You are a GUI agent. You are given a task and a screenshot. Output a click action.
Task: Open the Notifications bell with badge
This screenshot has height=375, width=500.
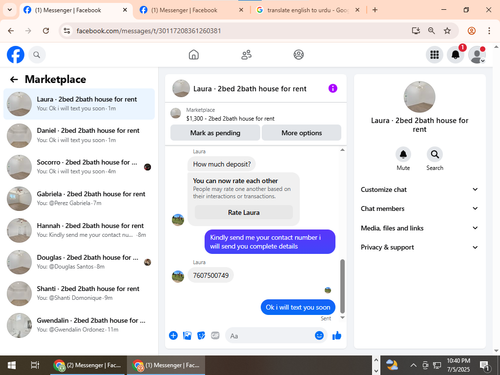(x=455, y=54)
